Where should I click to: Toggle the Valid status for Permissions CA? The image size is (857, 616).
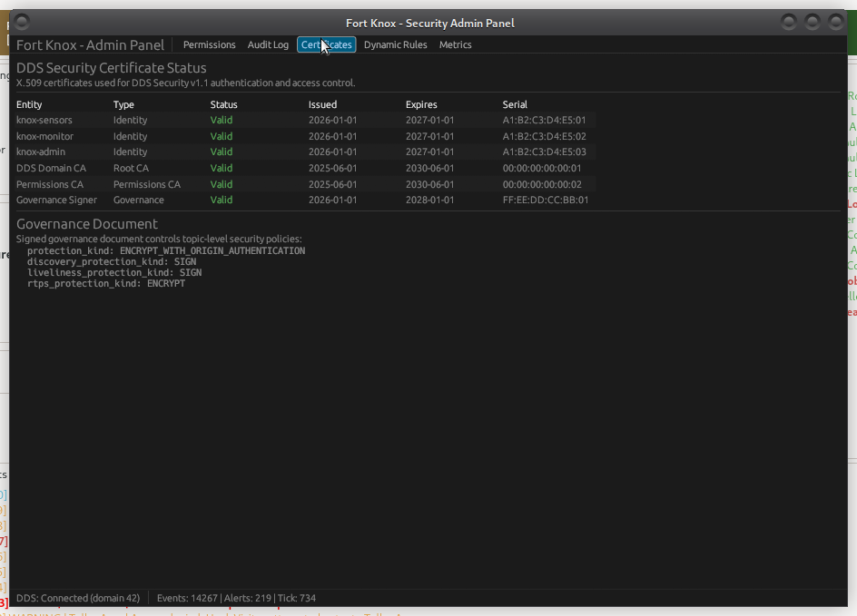[221, 184]
